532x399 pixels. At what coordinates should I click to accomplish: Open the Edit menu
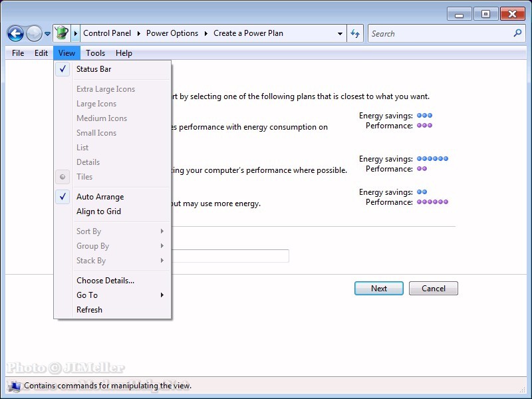point(41,53)
